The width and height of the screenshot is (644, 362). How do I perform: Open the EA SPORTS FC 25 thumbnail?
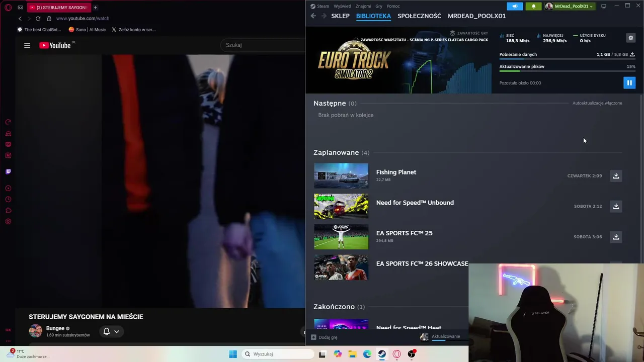pos(341,237)
